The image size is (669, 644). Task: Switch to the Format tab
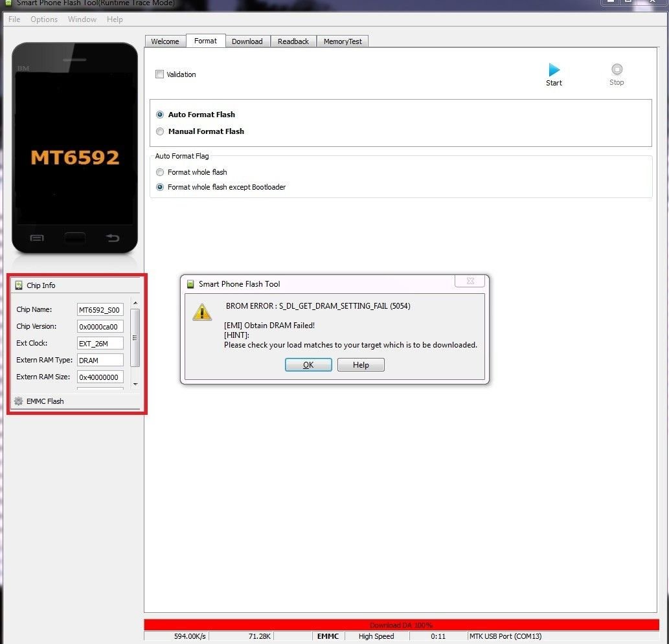point(206,41)
